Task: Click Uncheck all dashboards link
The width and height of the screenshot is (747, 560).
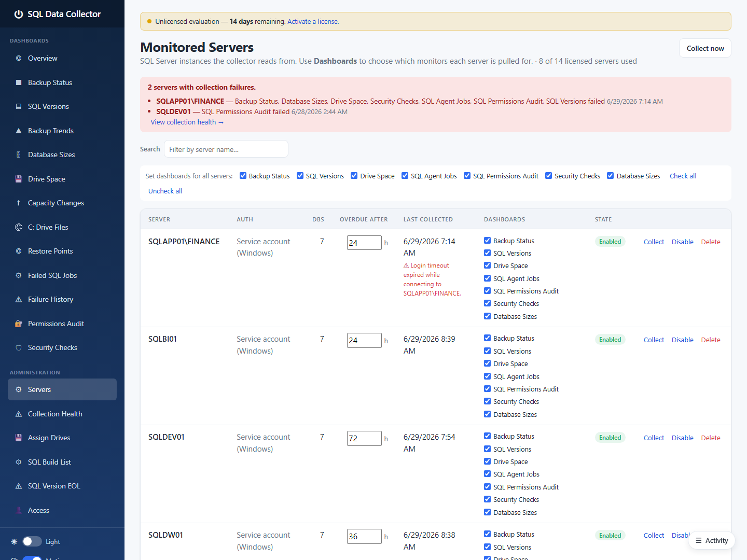Action: click(x=165, y=191)
